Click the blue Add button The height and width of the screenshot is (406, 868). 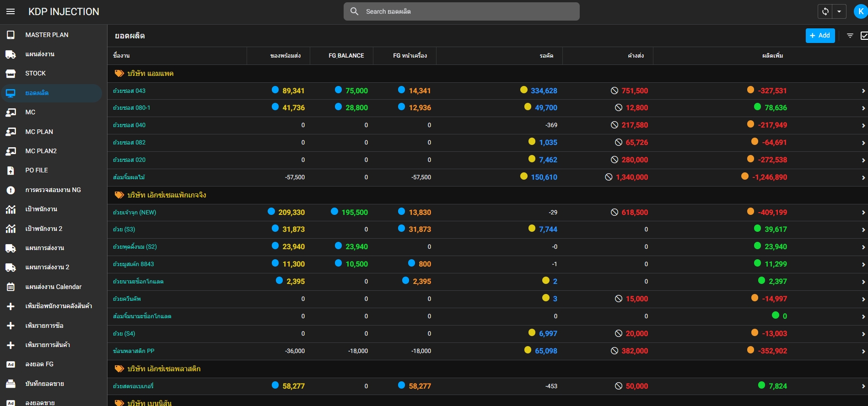click(x=820, y=36)
